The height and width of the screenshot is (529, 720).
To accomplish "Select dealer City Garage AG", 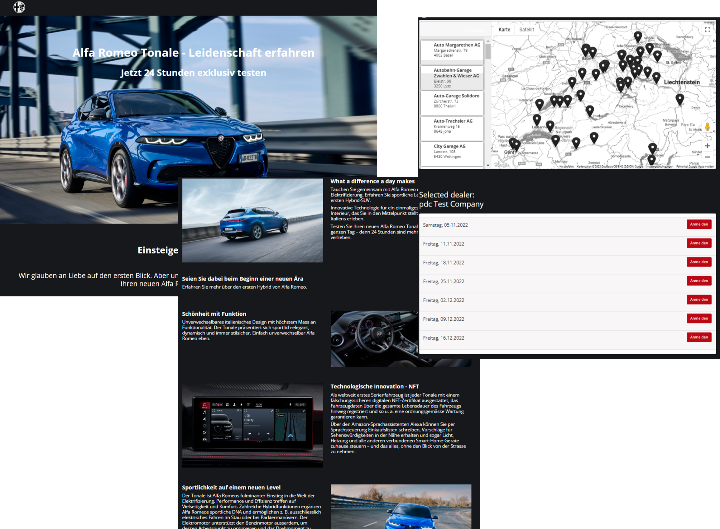I will tap(452, 152).
